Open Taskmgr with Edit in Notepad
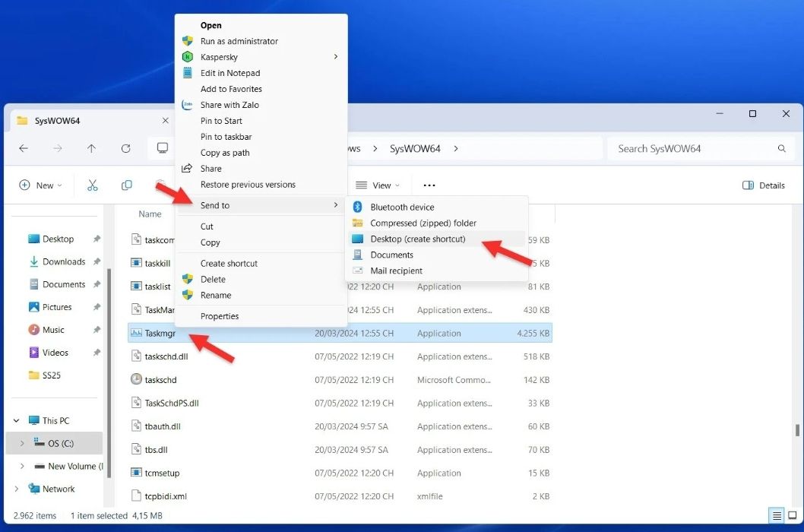804x532 pixels. pyautogui.click(x=230, y=72)
